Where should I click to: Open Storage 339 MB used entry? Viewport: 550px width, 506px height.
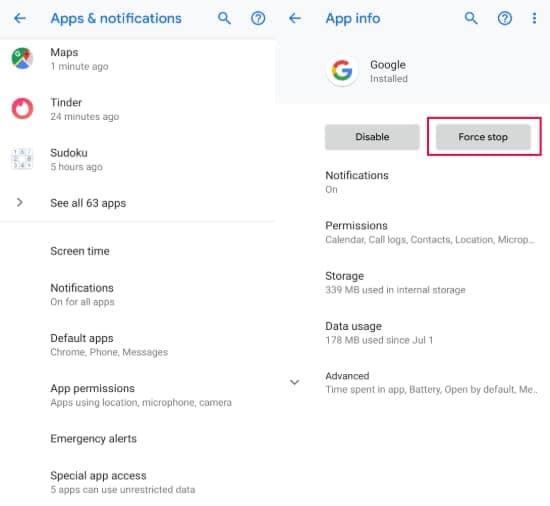tap(412, 282)
